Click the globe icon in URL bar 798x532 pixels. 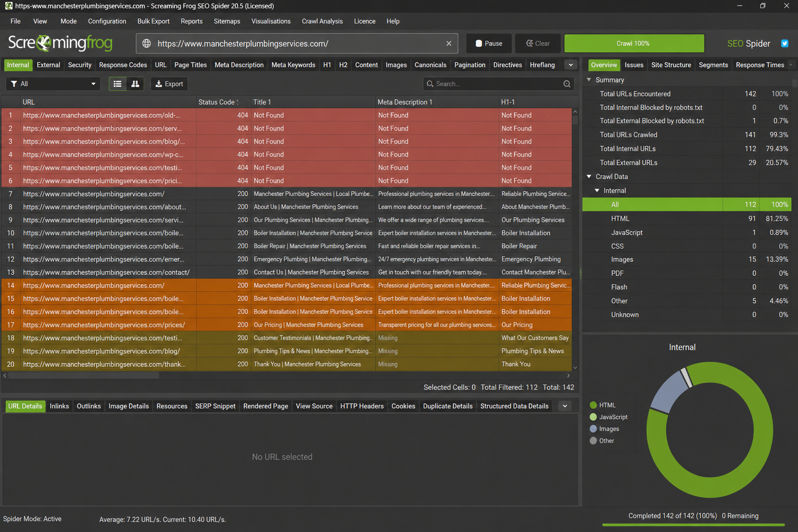pyautogui.click(x=147, y=44)
